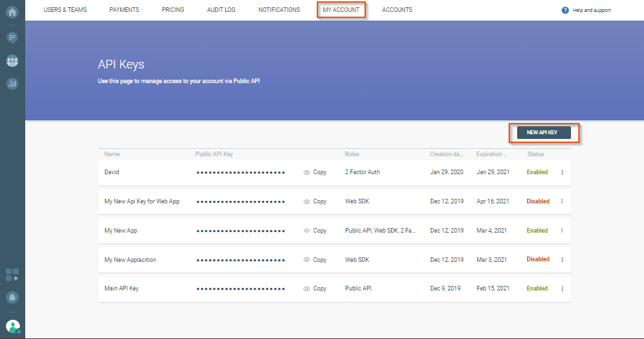Open the Pricing tab
This screenshot has width=644, height=339.
173,10
